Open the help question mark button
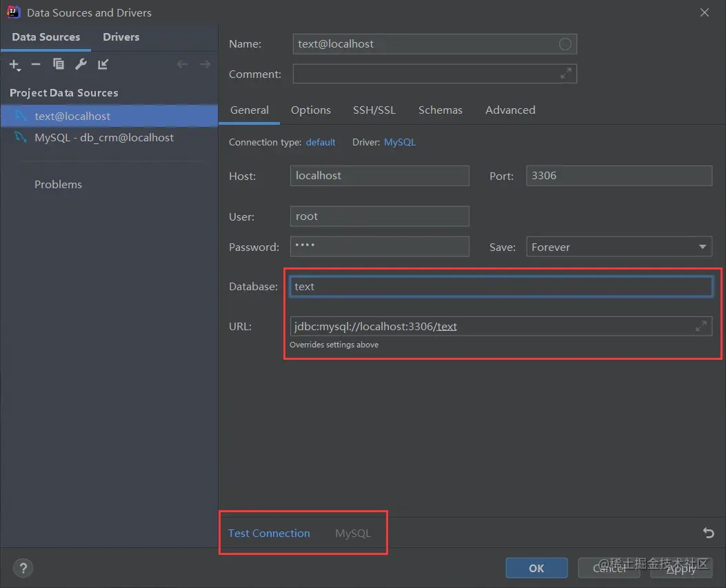Image resolution: width=726 pixels, height=588 pixels. coord(23,568)
